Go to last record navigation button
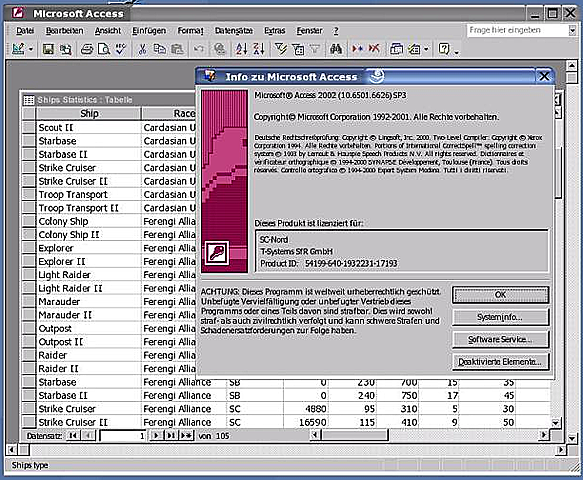The width and height of the screenshot is (583, 480). pos(171,435)
